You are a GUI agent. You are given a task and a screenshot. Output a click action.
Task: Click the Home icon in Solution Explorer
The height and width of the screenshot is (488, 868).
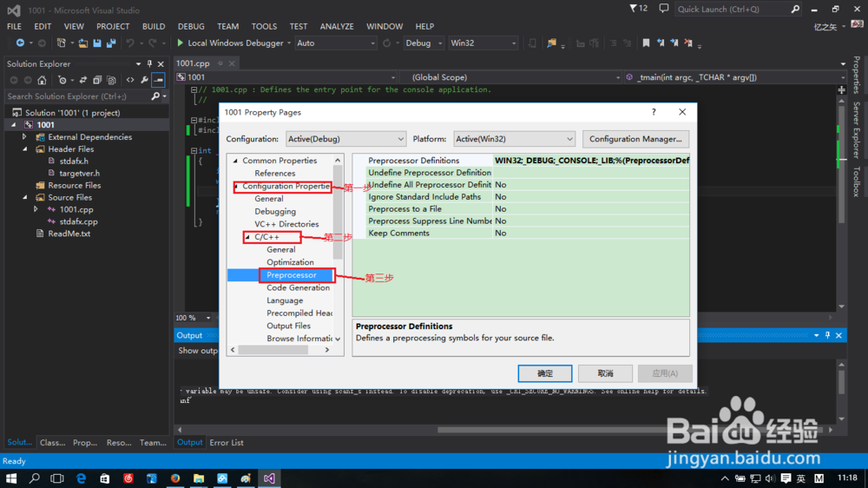click(42, 80)
